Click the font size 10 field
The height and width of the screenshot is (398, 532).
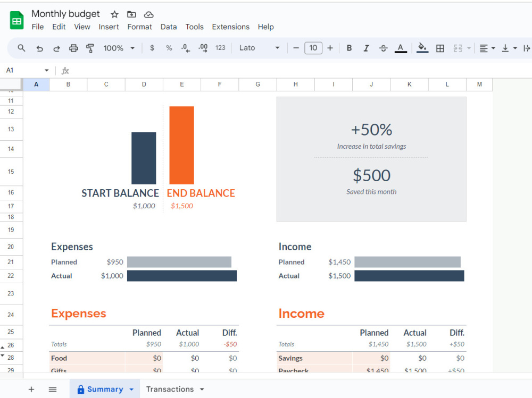click(313, 48)
